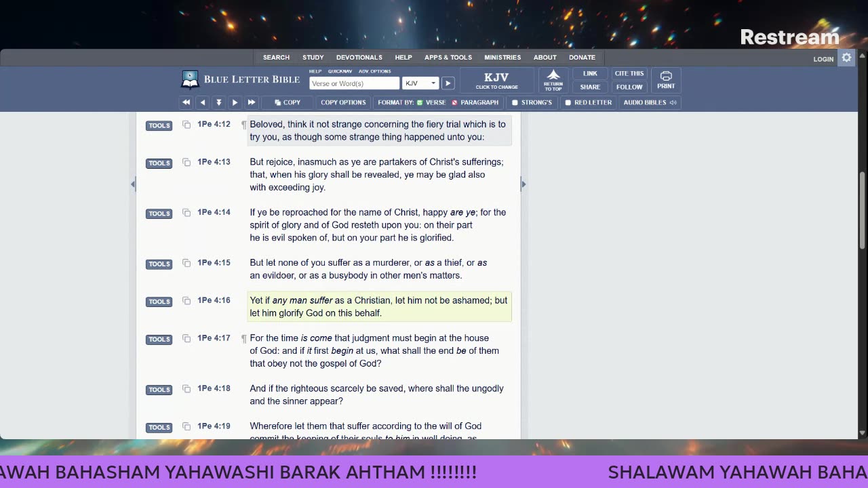The width and height of the screenshot is (868, 488).
Task: Click the double-down arrow navigation icon
Action: pyautogui.click(x=218, y=102)
